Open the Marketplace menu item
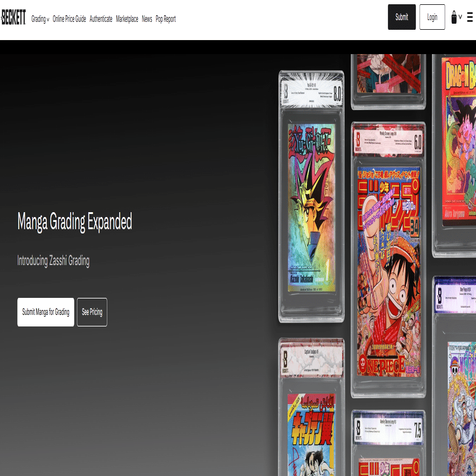The width and height of the screenshot is (476, 476). [127, 19]
